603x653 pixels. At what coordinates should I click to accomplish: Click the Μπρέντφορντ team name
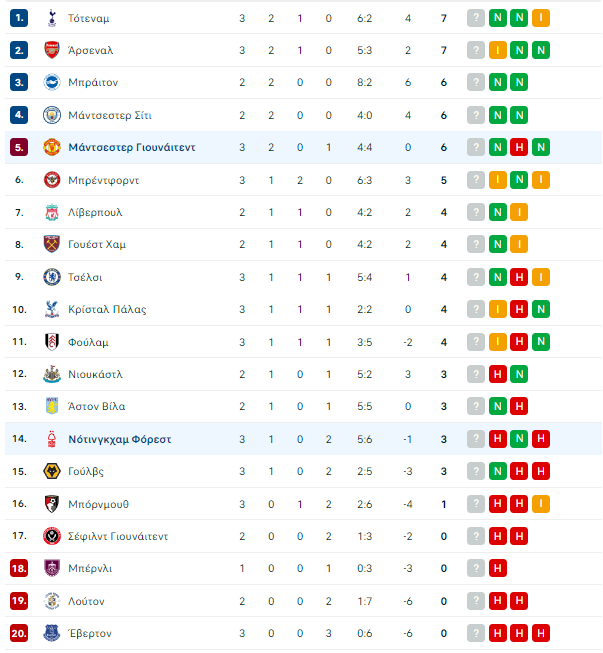click(x=103, y=180)
